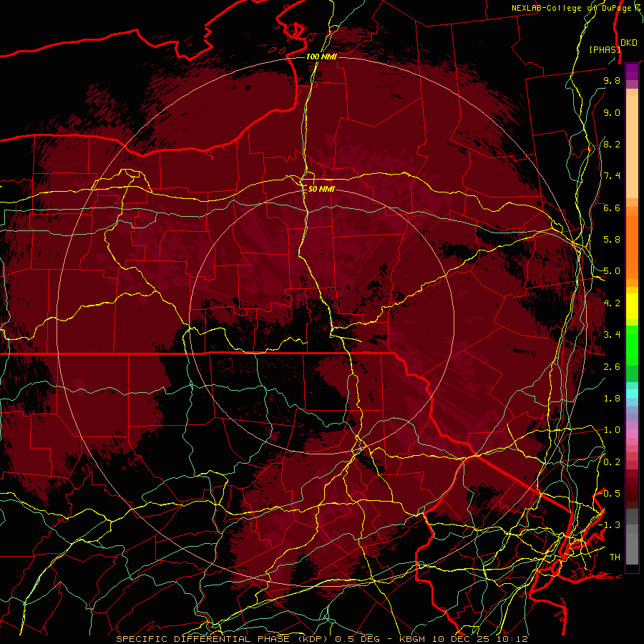
Task: Select the 9.8 value on the legend
Action: click(612, 80)
